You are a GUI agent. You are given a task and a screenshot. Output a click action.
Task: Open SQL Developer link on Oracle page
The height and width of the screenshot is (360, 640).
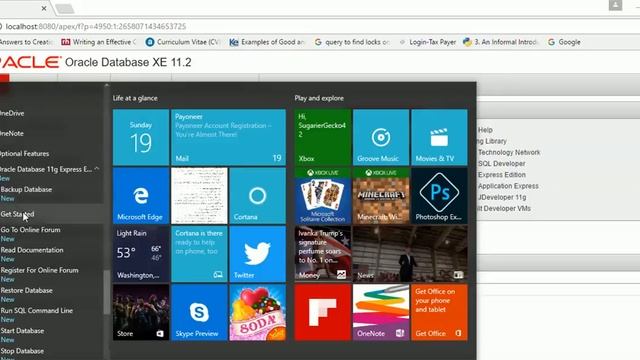(502, 164)
